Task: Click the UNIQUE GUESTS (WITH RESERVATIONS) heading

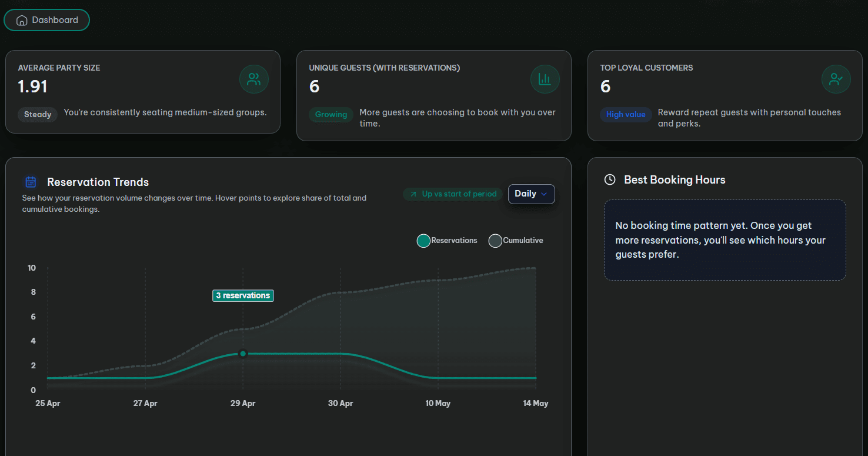Action: (x=385, y=68)
